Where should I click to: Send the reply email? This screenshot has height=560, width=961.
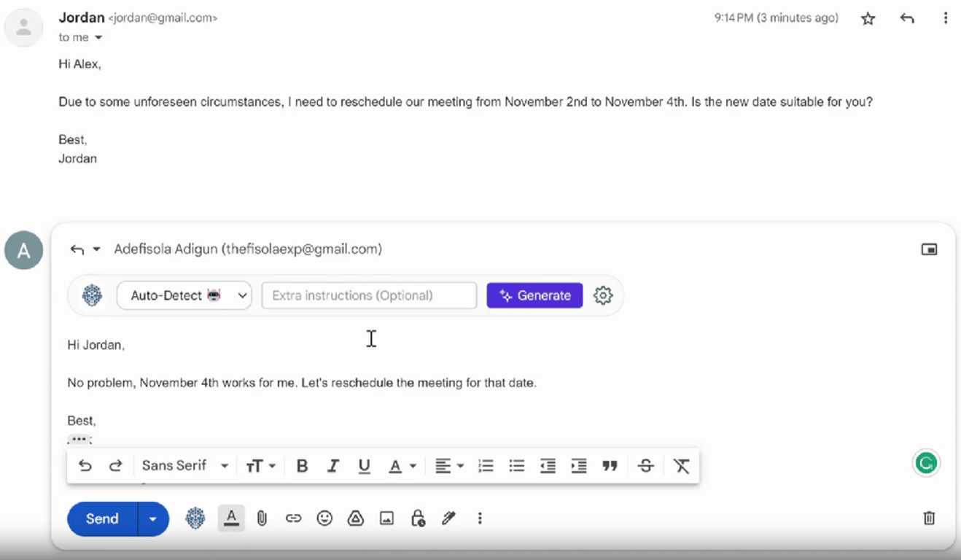[x=102, y=518]
